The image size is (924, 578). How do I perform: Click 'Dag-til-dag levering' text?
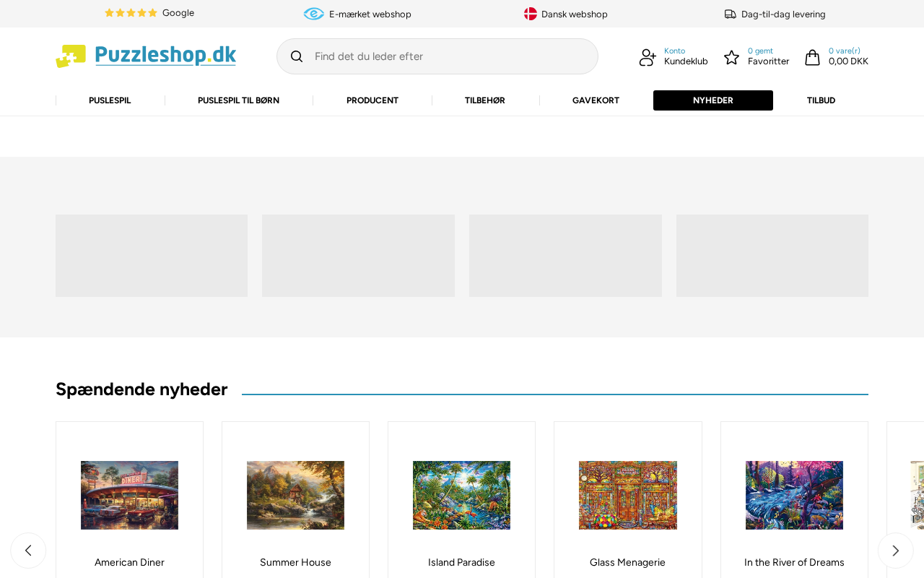tap(783, 14)
